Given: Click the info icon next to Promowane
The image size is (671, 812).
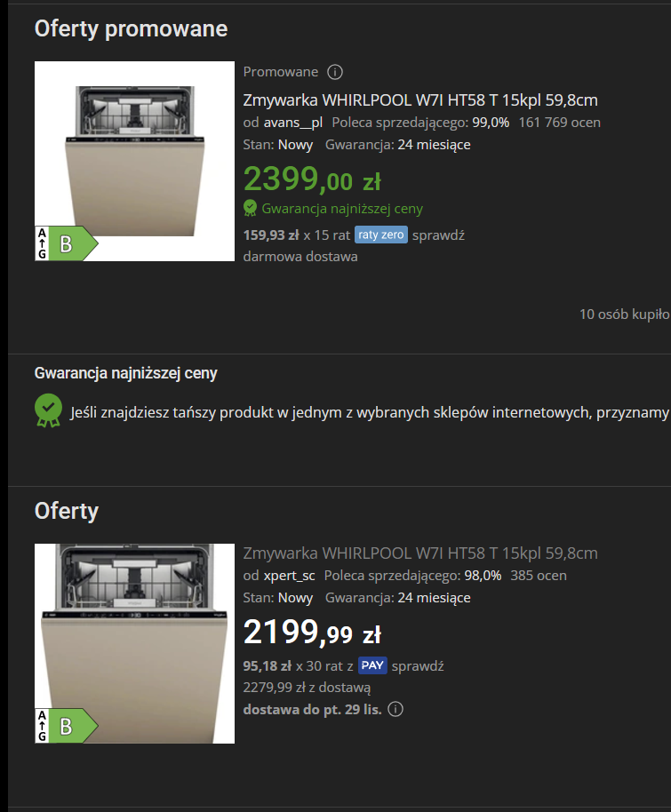Looking at the screenshot, I should click(335, 72).
